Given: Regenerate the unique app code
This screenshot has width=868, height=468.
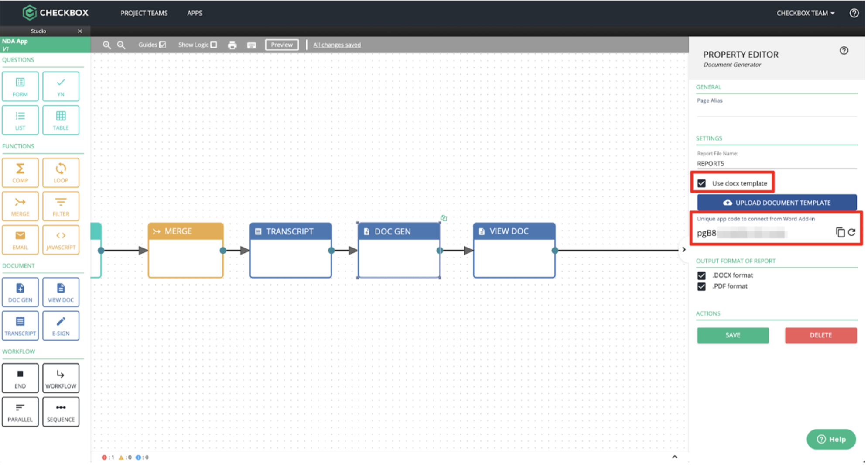Looking at the screenshot, I should pos(852,232).
